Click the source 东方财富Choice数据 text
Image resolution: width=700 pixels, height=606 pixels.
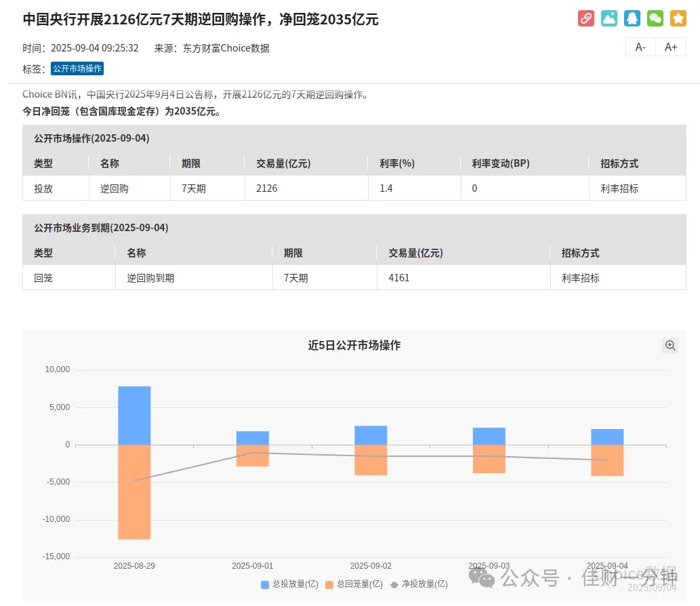coord(226,48)
